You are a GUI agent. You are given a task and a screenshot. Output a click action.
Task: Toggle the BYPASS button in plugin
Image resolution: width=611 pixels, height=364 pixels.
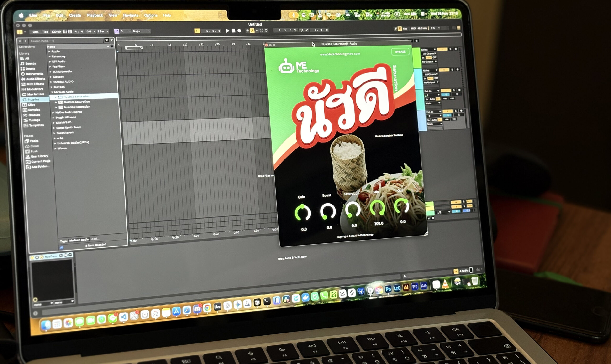[x=400, y=52]
